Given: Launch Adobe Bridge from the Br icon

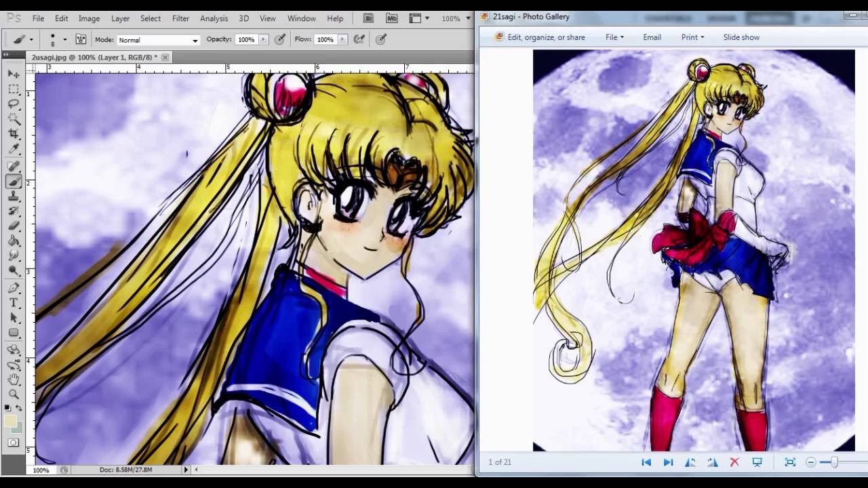Looking at the screenshot, I should click(368, 18).
